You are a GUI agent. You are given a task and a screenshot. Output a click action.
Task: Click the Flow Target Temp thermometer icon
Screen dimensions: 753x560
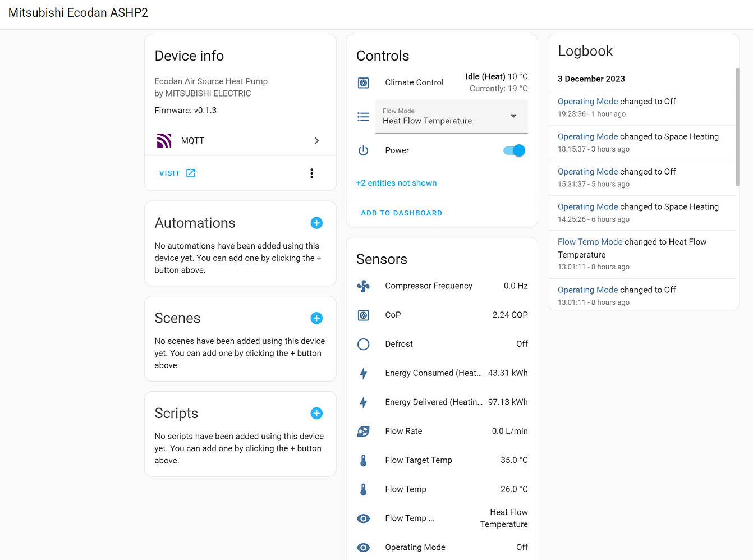[364, 461]
